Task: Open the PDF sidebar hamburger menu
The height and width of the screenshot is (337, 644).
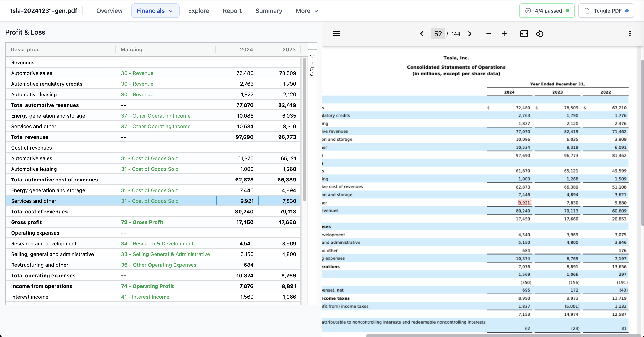Action: click(x=336, y=34)
